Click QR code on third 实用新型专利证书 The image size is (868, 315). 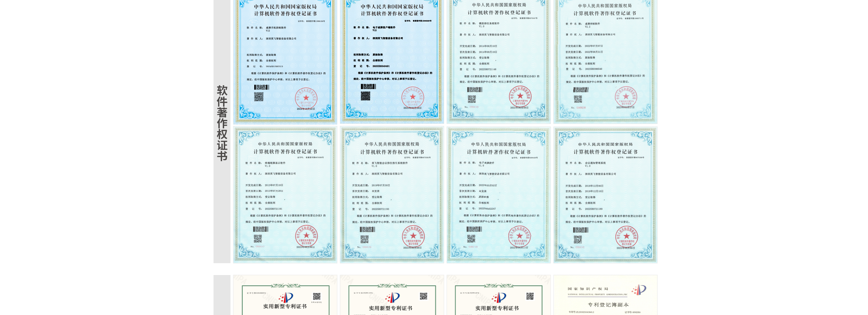(530, 296)
